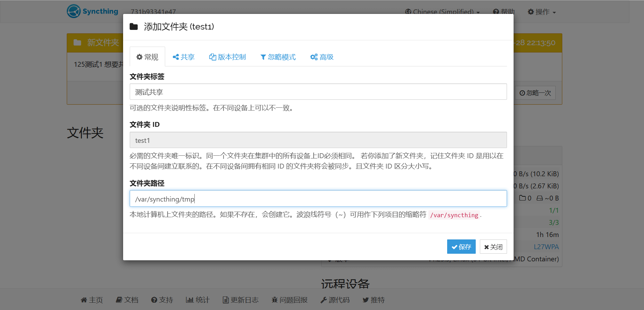Close the dialog with 关闭 button
Viewport: 644px width, 310px height.
coord(493,247)
